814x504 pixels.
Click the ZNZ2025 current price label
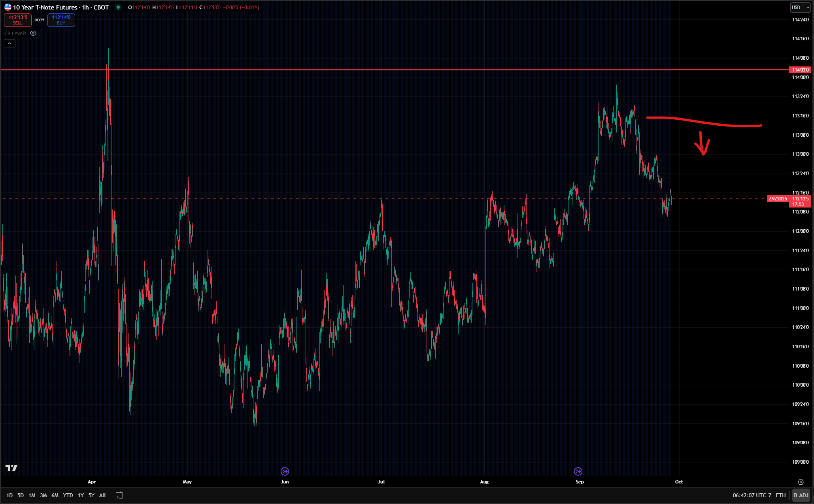click(778, 199)
